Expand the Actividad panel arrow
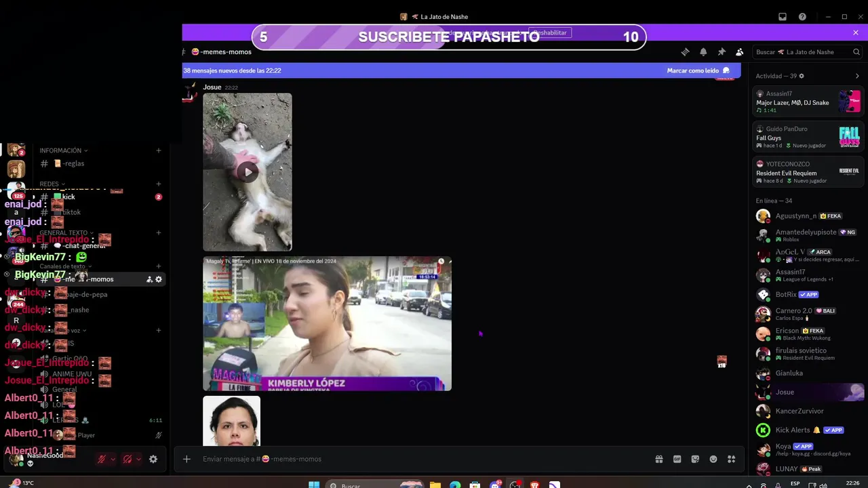 coord(857,76)
